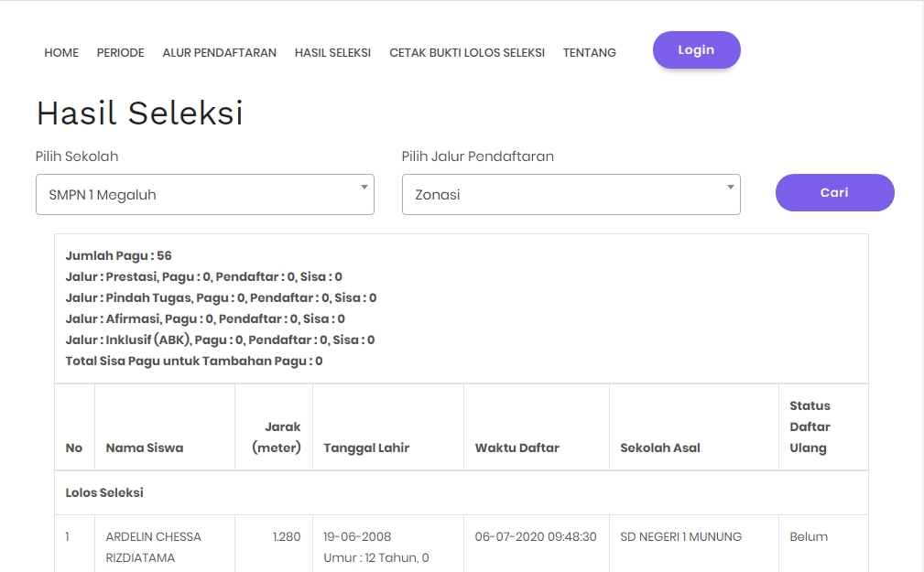Click the TENTANG navigation link
This screenshot has width=924, height=572.
point(589,53)
